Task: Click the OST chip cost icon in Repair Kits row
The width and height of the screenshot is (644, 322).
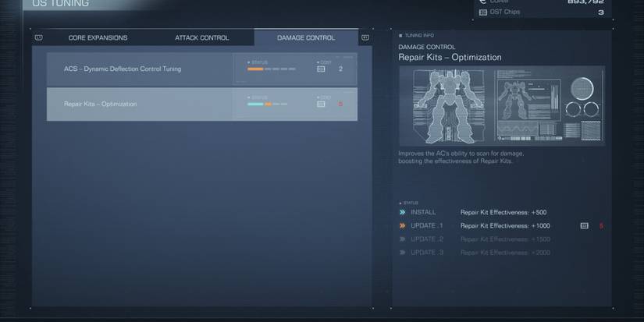Action: point(321,104)
